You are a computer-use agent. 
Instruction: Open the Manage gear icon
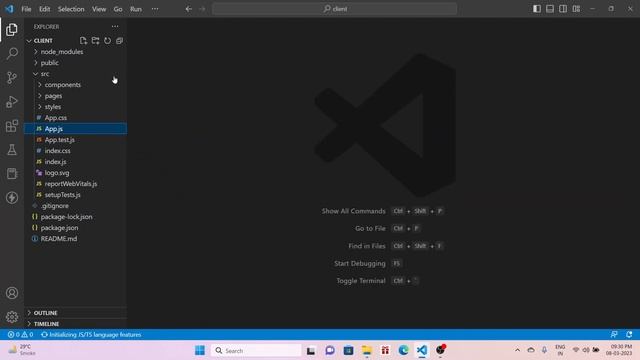pyautogui.click(x=12, y=317)
